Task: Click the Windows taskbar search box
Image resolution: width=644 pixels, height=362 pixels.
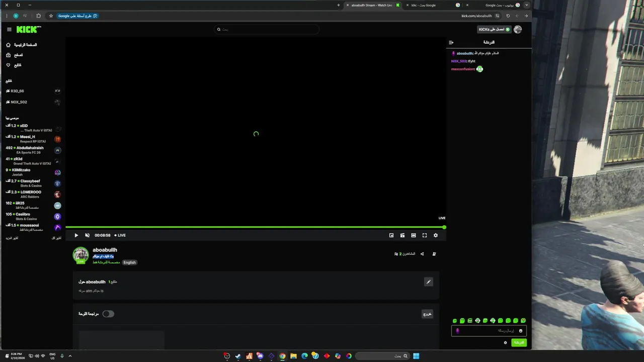Action: [x=382, y=356]
